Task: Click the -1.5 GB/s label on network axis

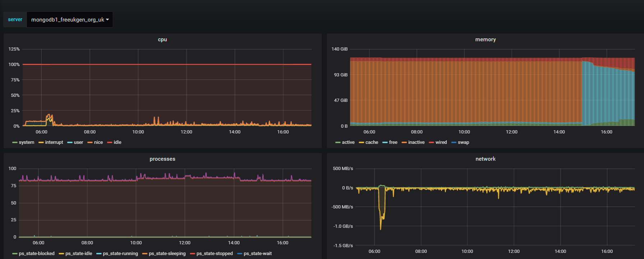Action: tap(343, 246)
